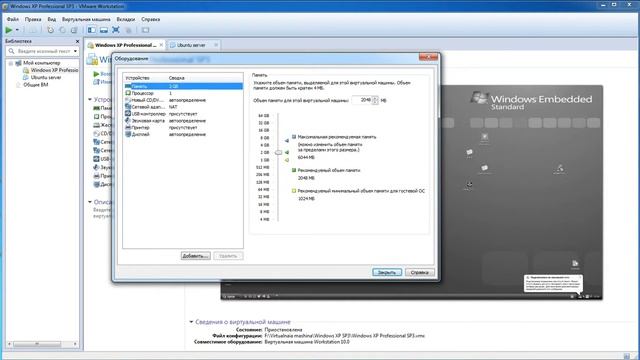Viewport: 640px width, 360px height.
Task: Click the memory slider thumb at 2 GB
Action: 278,152
